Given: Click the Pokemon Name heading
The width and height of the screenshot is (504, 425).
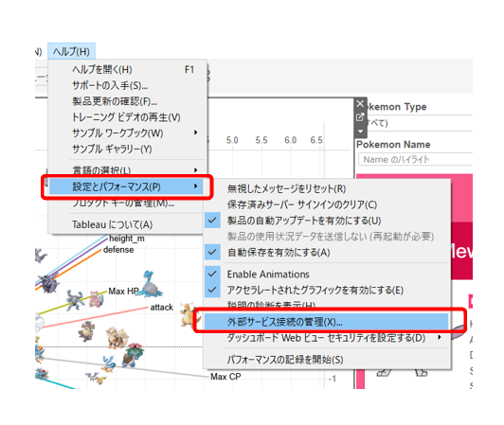Looking at the screenshot, I should pyautogui.click(x=393, y=145).
